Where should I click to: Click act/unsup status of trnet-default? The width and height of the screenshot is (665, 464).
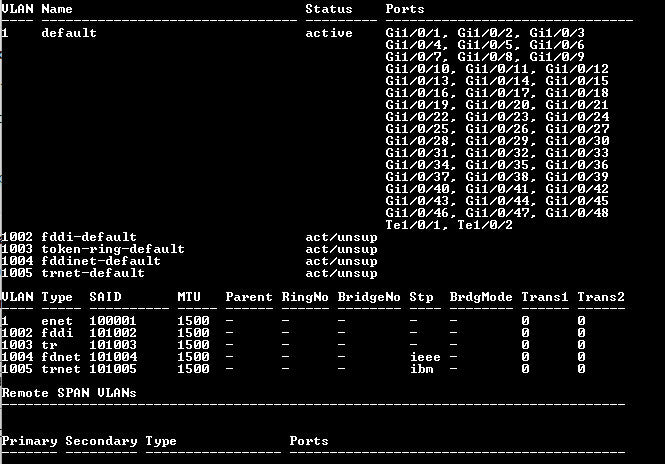pos(341,273)
